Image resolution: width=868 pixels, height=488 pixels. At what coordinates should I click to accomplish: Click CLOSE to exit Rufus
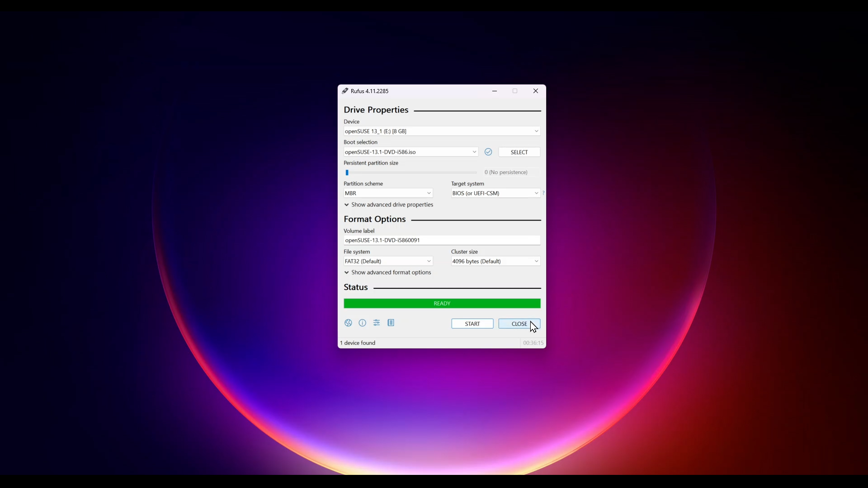[519, 324]
